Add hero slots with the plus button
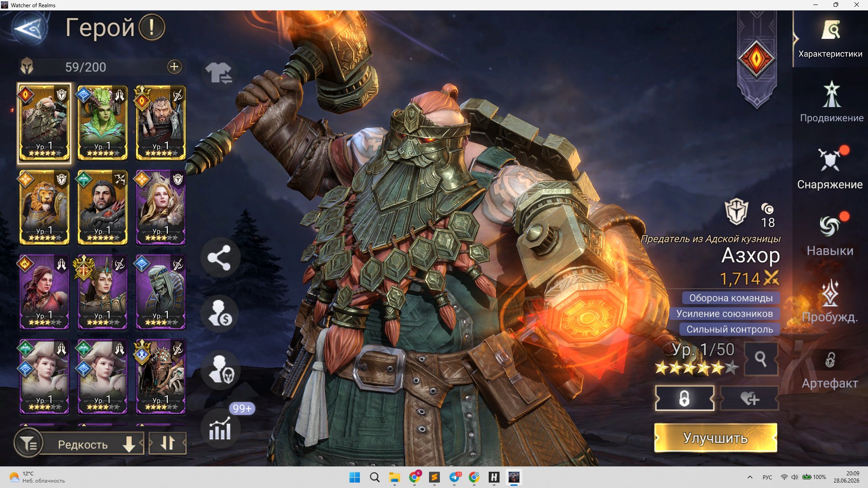Image resolution: width=868 pixels, height=488 pixels. [x=174, y=67]
